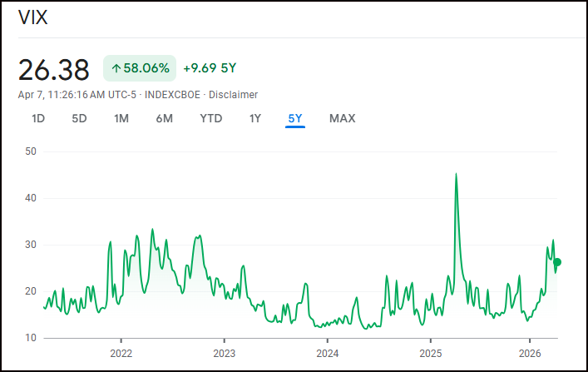The width and height of the screenshot is (588, 372).
Task: Click the green up-arrow in percentage badge
Action: coord(116,68)
